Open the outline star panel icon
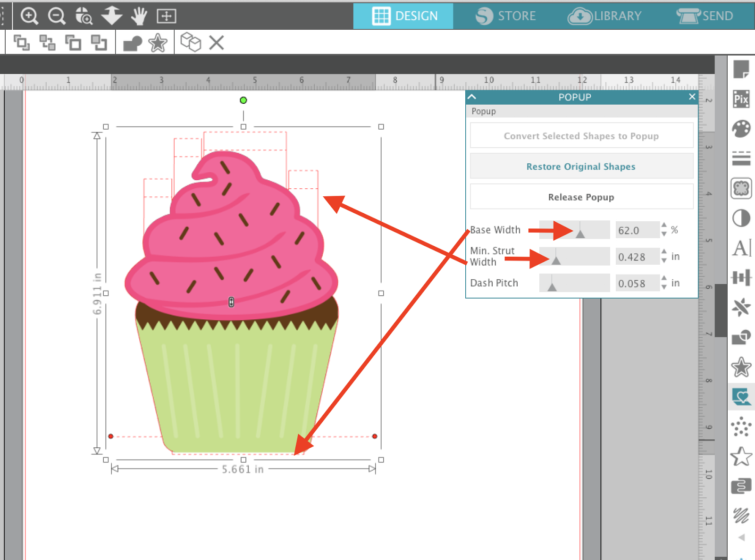The width and height of the screenshot is (755, 560). [x=741, y=456]
